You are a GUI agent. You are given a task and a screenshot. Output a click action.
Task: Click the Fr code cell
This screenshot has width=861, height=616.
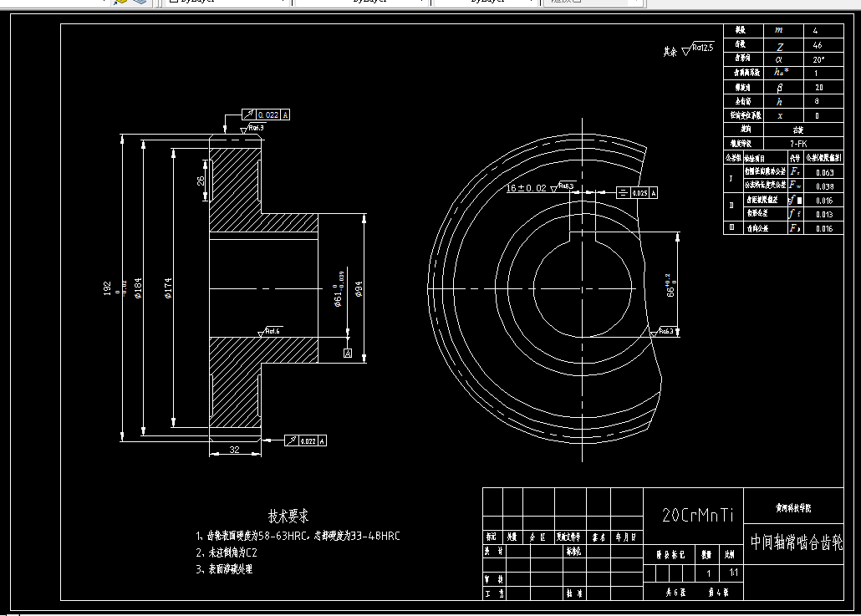795,171
